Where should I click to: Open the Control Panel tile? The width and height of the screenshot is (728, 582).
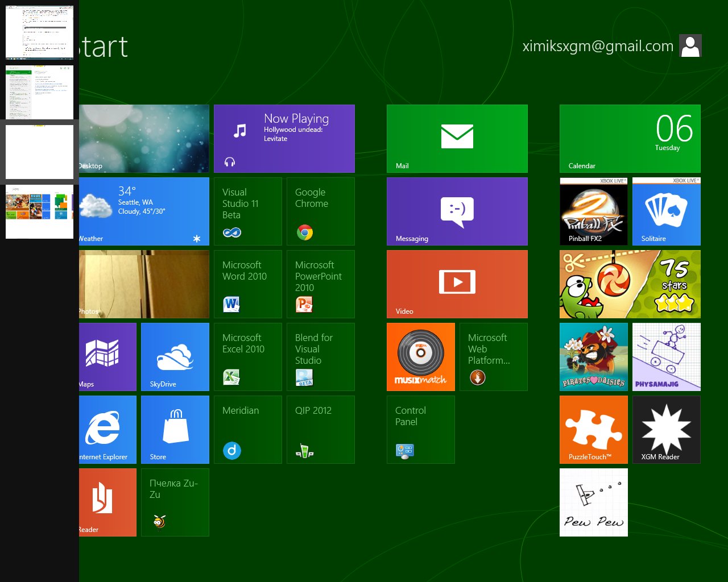coord(421,430)
